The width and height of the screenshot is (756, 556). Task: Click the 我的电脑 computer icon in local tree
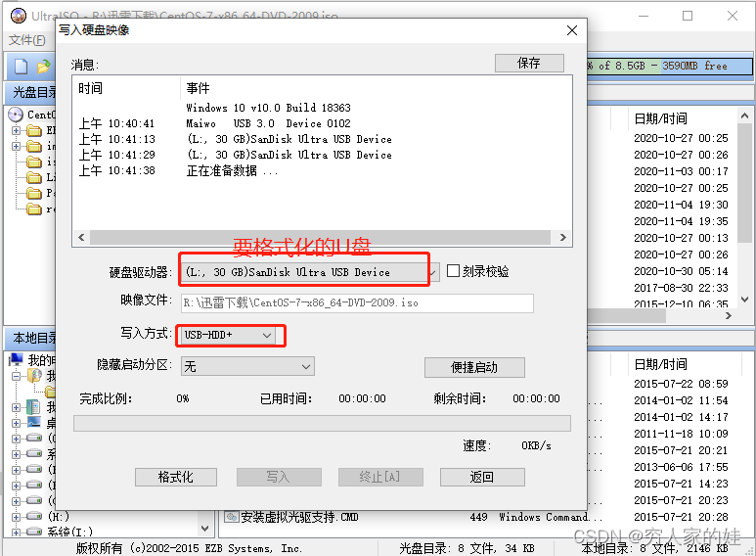coord(17,359)
